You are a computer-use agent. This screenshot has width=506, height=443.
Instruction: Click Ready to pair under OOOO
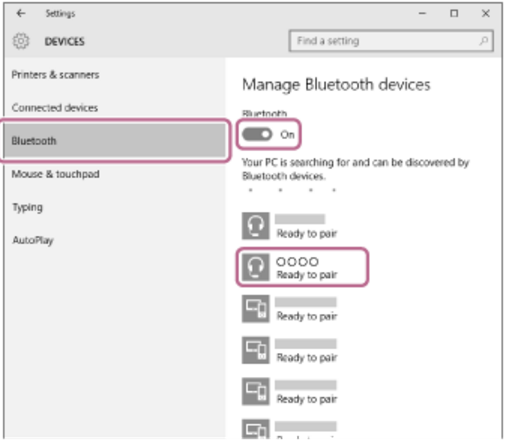(x=307, y=275)
